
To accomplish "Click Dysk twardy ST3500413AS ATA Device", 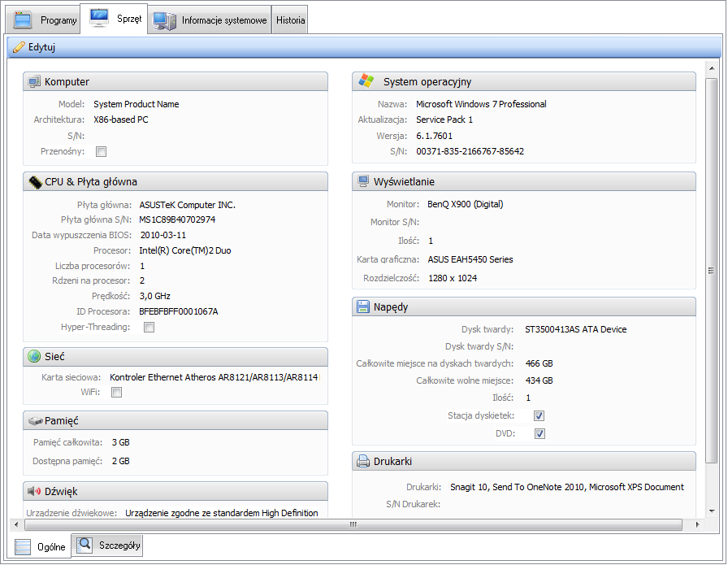I will [576, 329].
